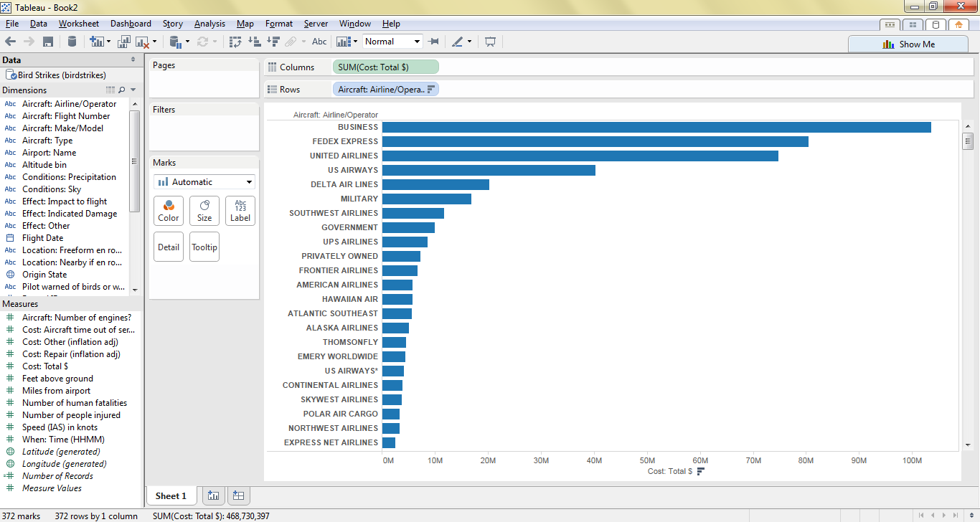
Task: Select the Sheet 1 tab
Action: click(171, 495)
